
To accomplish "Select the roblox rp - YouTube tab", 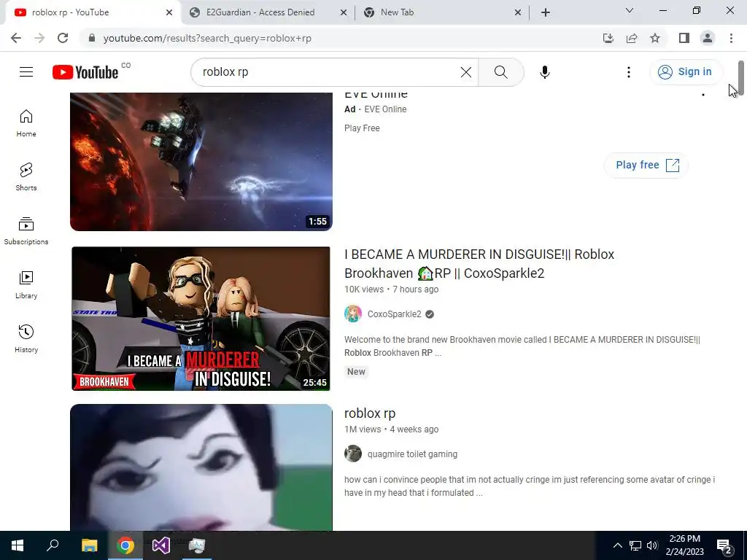I will point(71,12).
